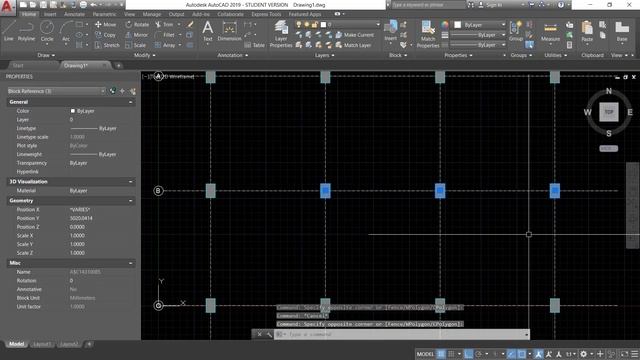Open workspace switching gear in status bar
This screenshot has height=360, width=640.
(584, 354)
